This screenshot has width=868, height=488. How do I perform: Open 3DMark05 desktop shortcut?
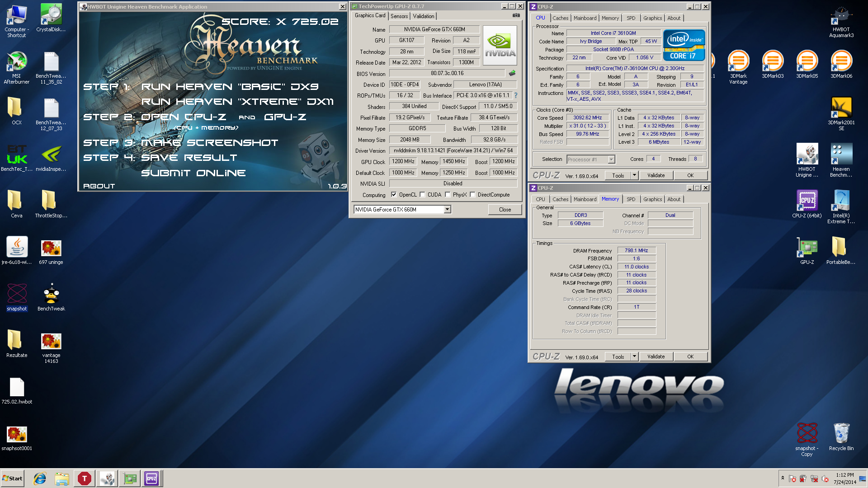click(807, 65)
